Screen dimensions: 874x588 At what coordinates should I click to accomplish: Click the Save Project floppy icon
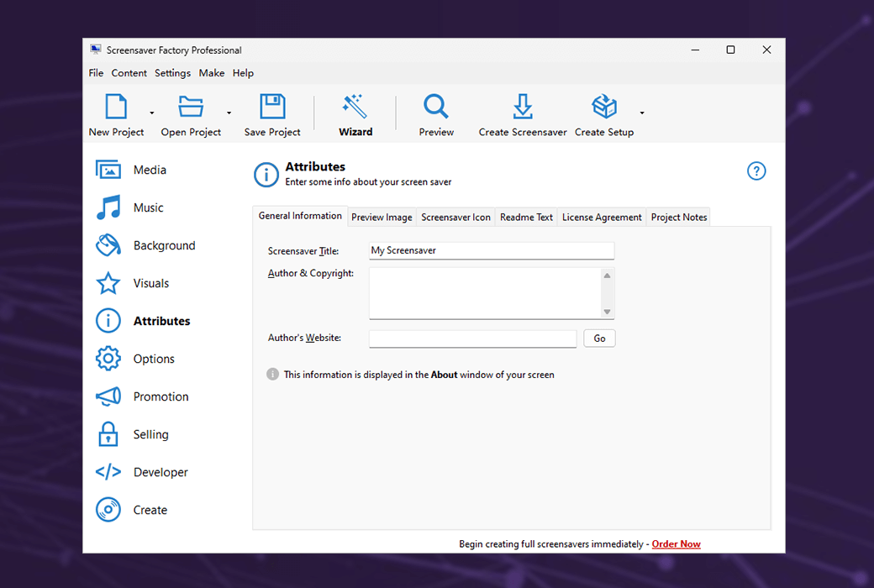pos(272,107)
